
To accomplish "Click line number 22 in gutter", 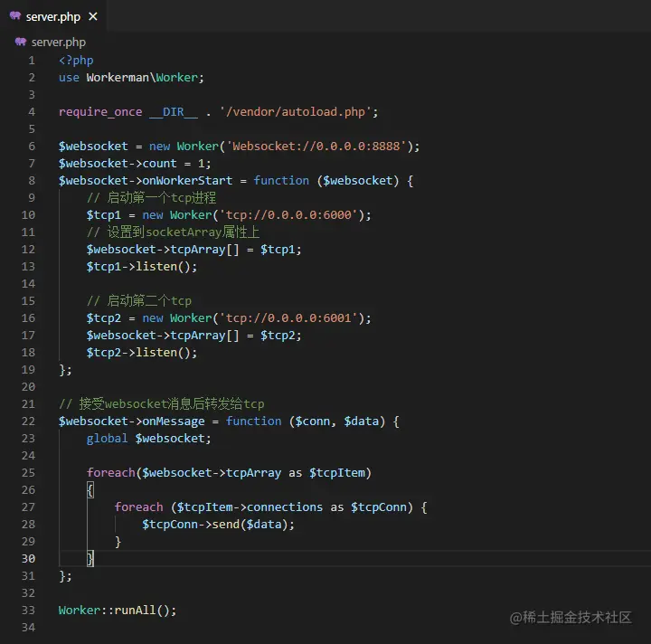I will pyautogui.click(x=28, y=421).
